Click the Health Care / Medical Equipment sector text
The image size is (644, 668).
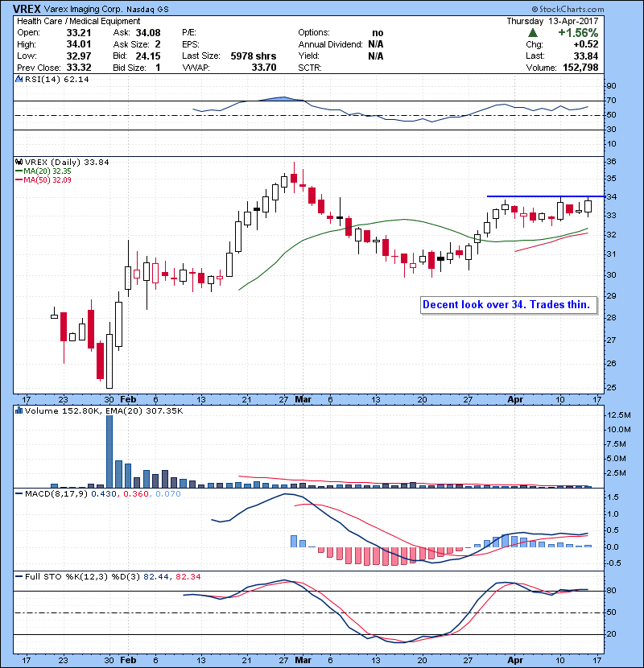(x=78, y=21)
